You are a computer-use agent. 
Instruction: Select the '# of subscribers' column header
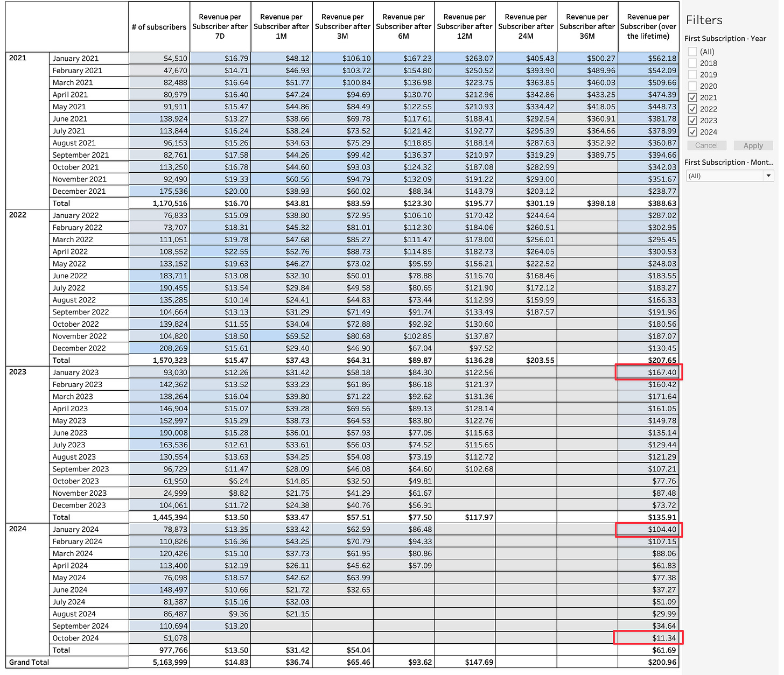pos(159,27)
